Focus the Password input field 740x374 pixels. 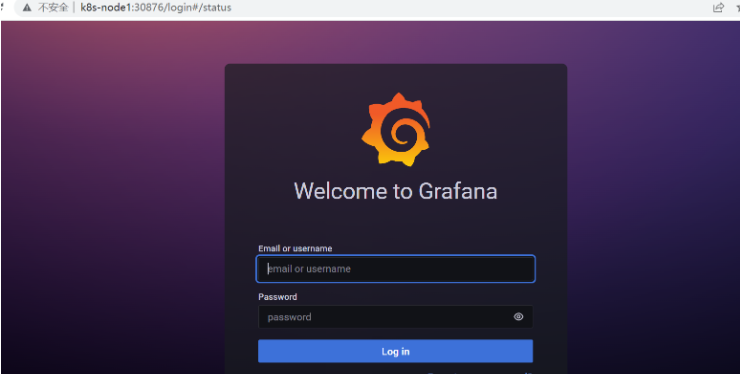point(395,317)
